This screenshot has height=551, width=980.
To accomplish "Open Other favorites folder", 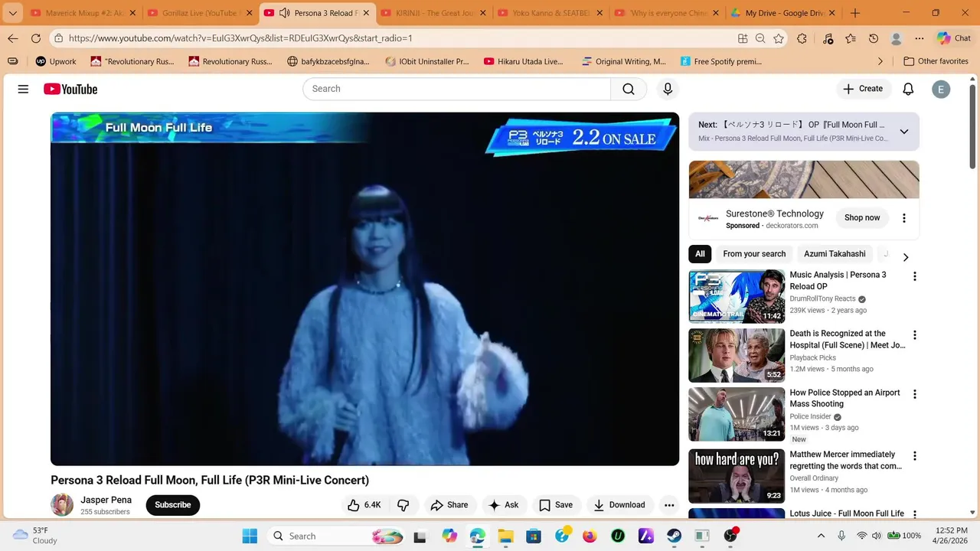I will click(x=936, y=61).
